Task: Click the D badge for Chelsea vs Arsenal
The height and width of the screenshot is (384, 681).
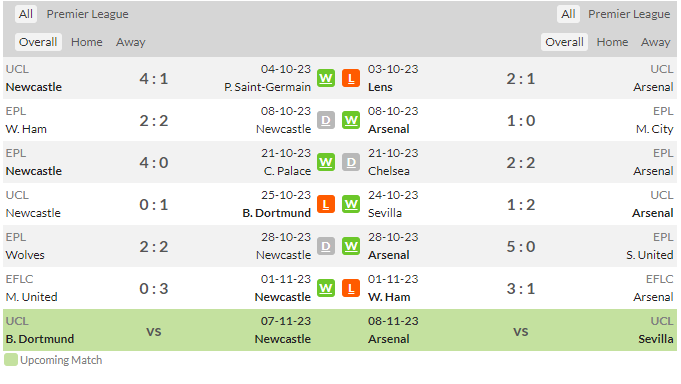Action: pos(351,162)
